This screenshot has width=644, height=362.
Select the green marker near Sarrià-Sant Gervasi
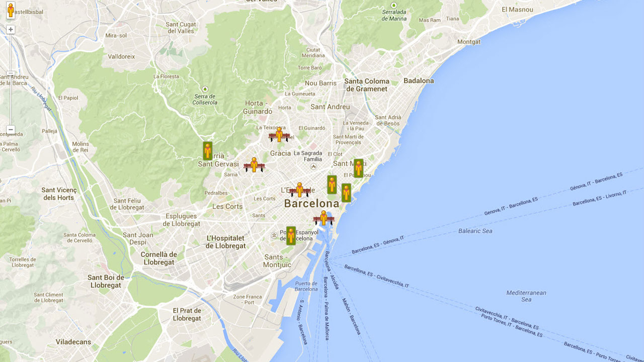click(207, 150)
